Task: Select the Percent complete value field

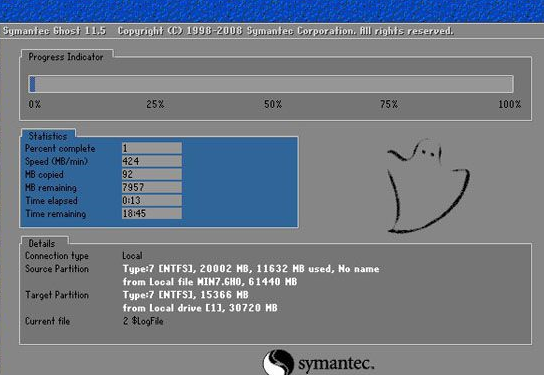Action: (152, 148)
